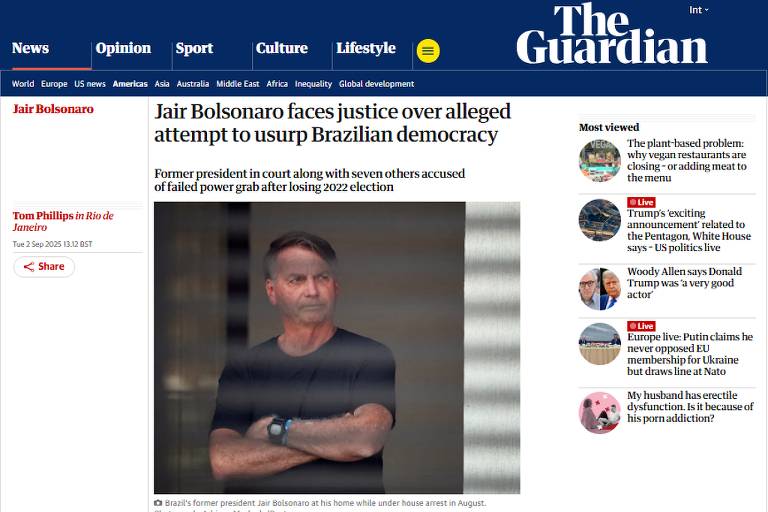Open the Americas subsection link
Image resolution: width=768 pixels, height=512 pixels.
click(130, 84)
